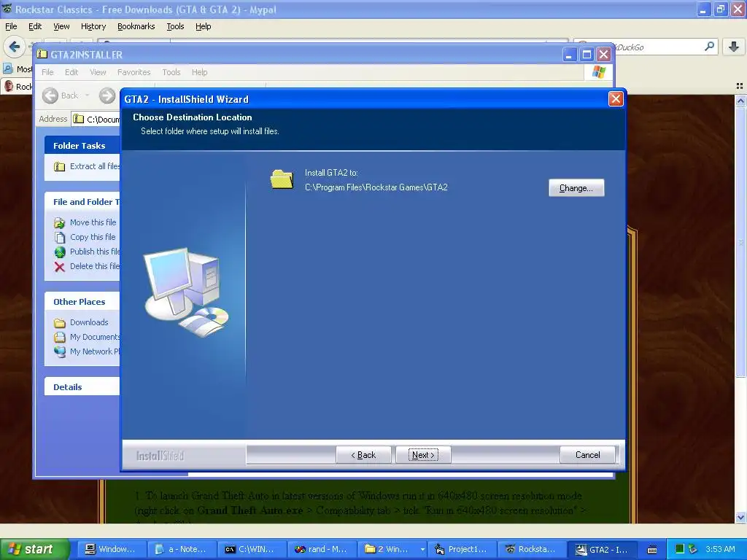The image size is (747, 560).
Task: Open Mypal Tools menu
Action: [x=175, y=26]
